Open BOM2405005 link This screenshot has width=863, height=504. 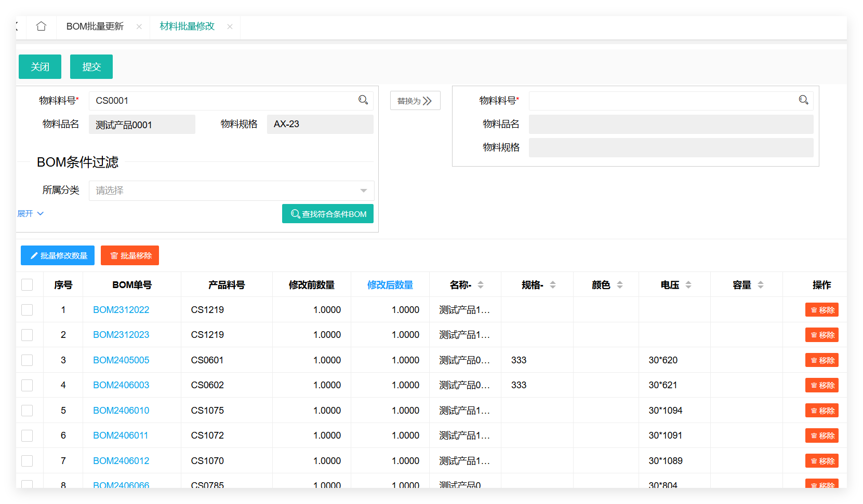click(121, 360)
